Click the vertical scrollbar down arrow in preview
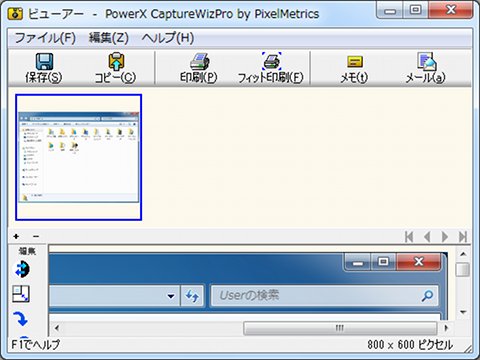Image resolution: width=480 pixels, height=360 pixels. pyautogui.click(x=463, y=312)
